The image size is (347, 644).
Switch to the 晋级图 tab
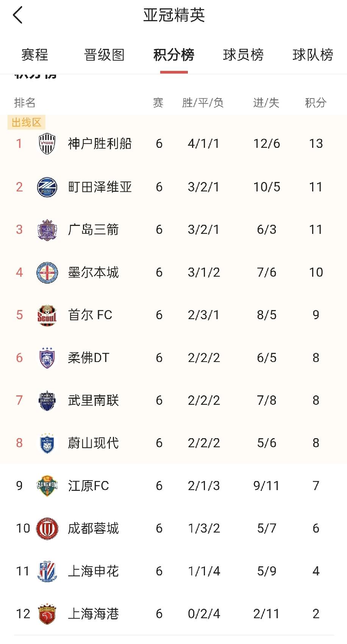tap(104, 55)
